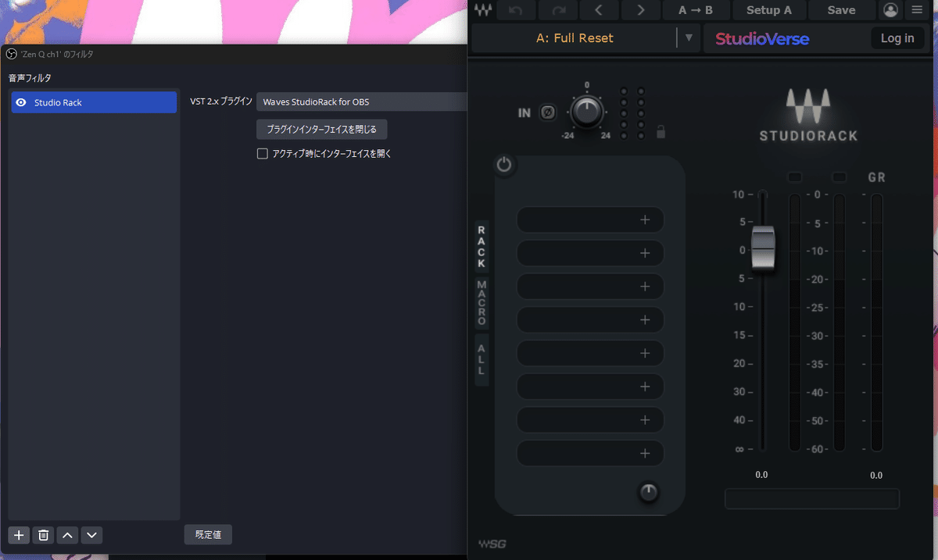The image size is (938, 560).
Task: Click the right output clip indicator
Action: tap(840, 177)
